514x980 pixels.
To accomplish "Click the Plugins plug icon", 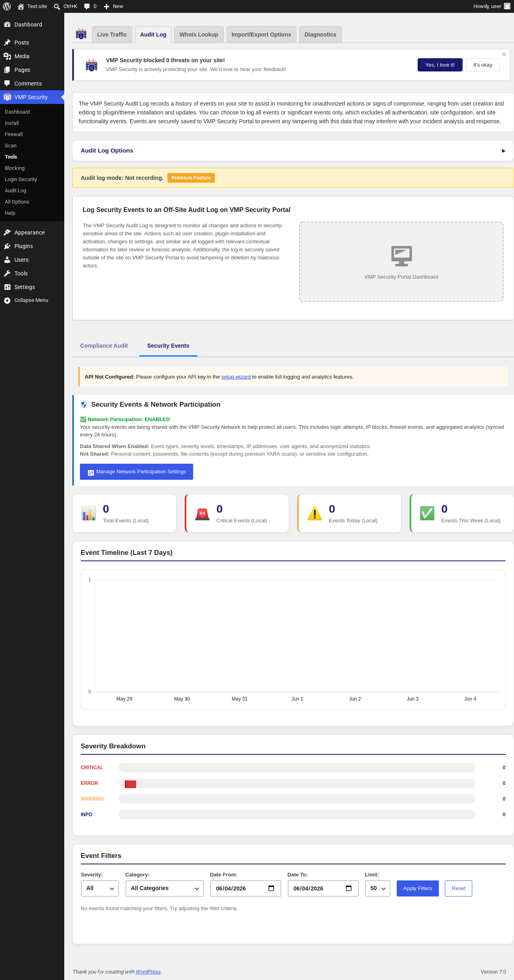I will pos(7,246).
